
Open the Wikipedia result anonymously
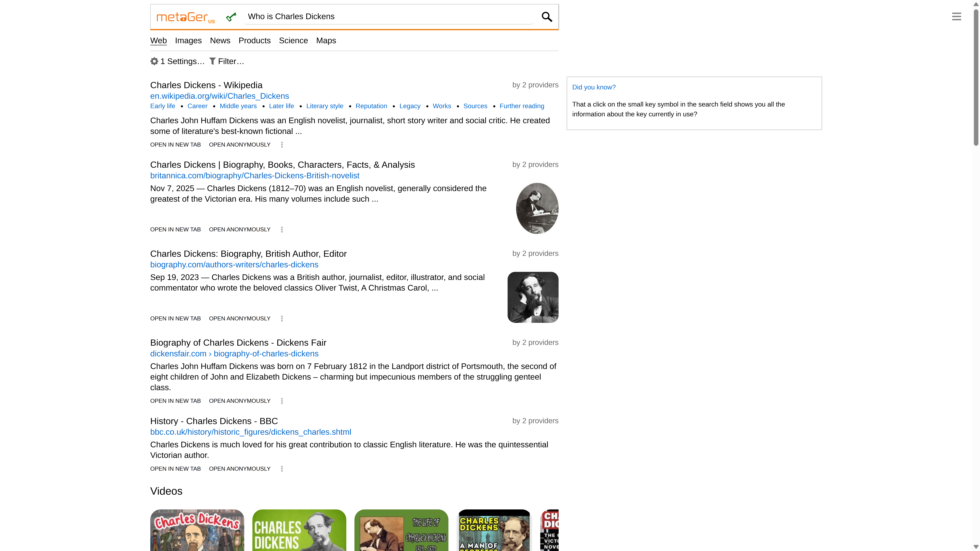point(240,145)
